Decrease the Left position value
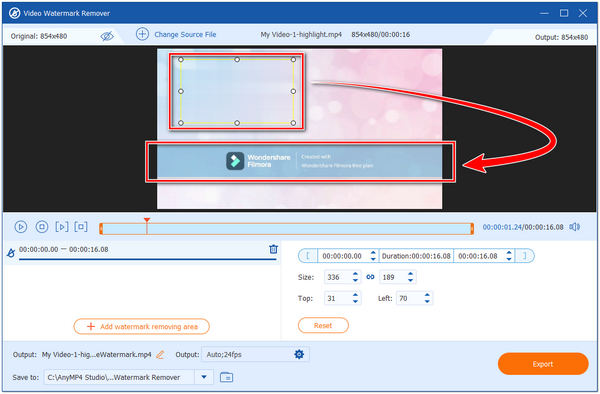This screenshot has width=600, height=394. tap(427, 301)
